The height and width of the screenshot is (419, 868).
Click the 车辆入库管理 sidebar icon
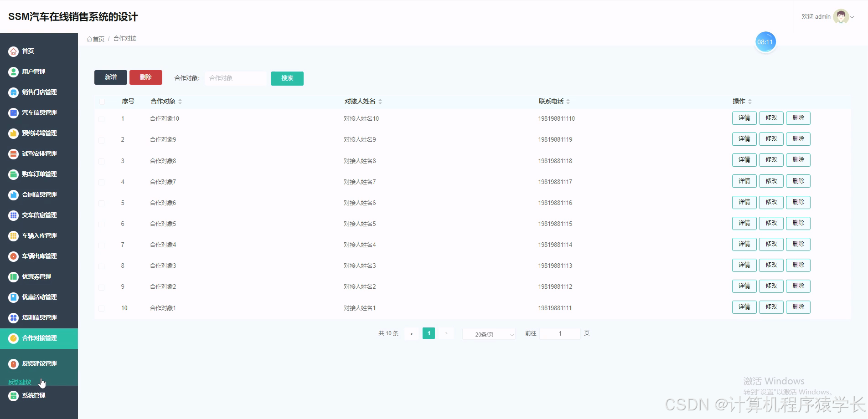(13, 236)
